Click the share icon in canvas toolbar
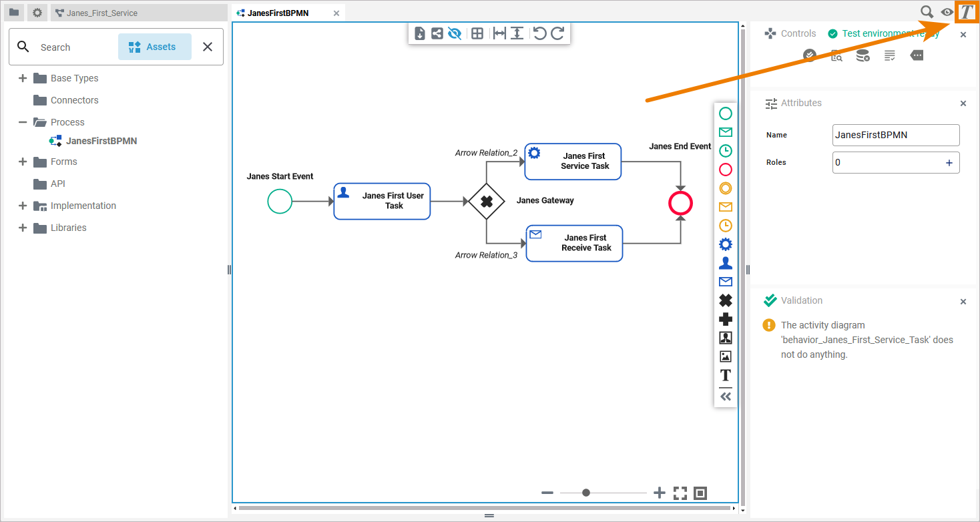Image resolution: width=980 pixels, height=522 pixels. (437, 33)
